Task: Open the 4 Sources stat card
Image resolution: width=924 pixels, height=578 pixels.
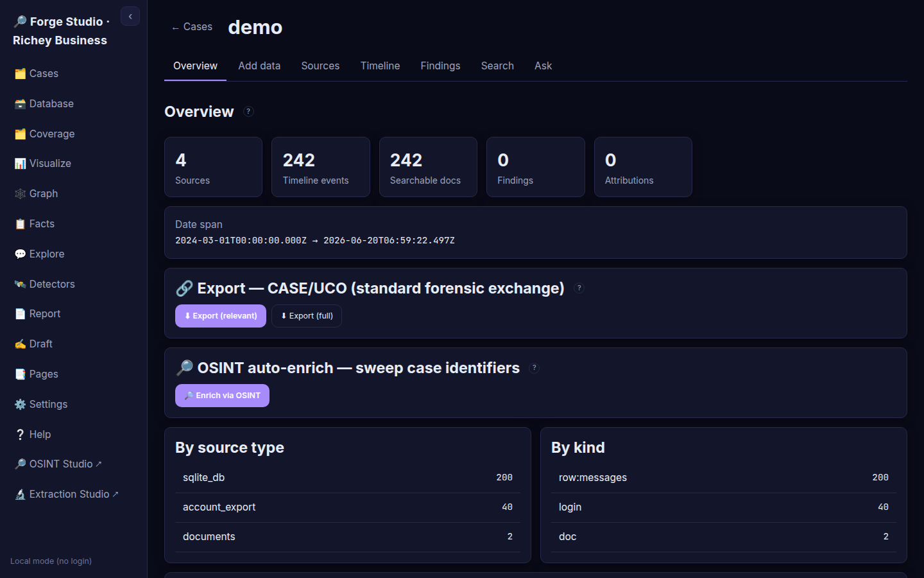Action: pos(213,167)
